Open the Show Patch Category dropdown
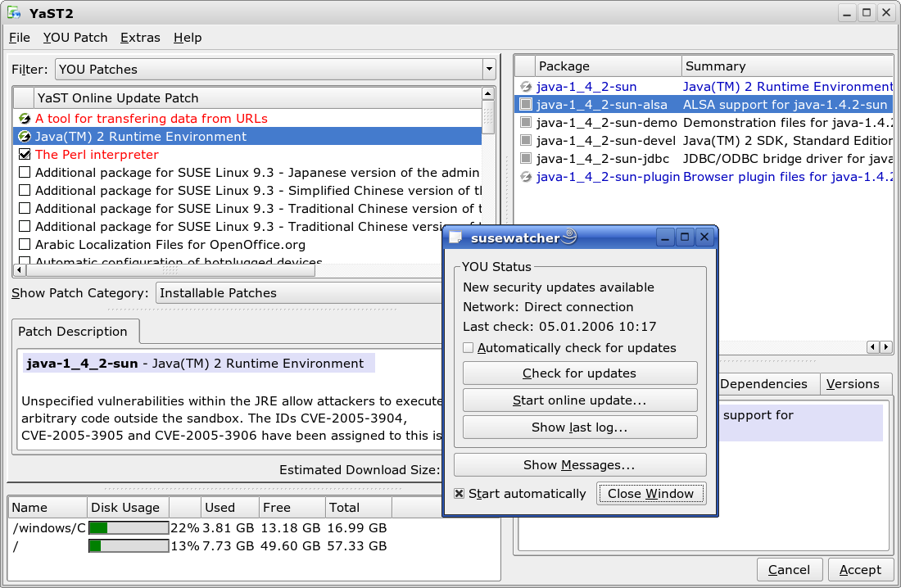The width and height of the screenshot is (901, 588). (301, 293)
